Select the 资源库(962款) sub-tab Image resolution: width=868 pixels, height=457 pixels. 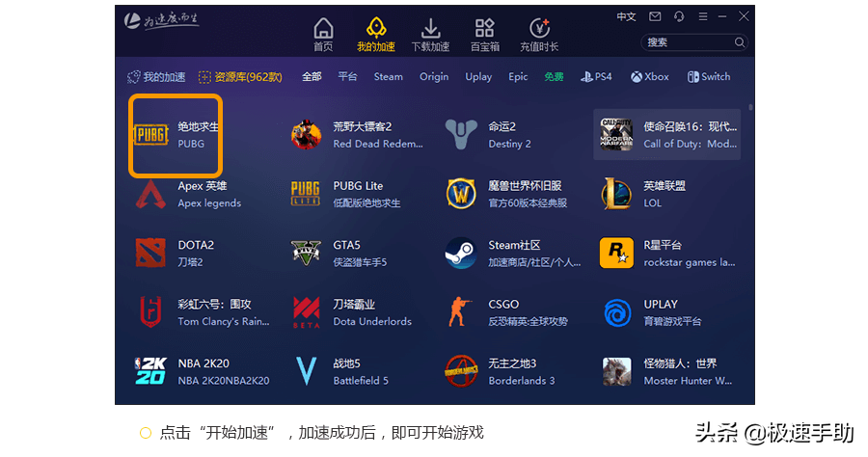tap(240, 77)
